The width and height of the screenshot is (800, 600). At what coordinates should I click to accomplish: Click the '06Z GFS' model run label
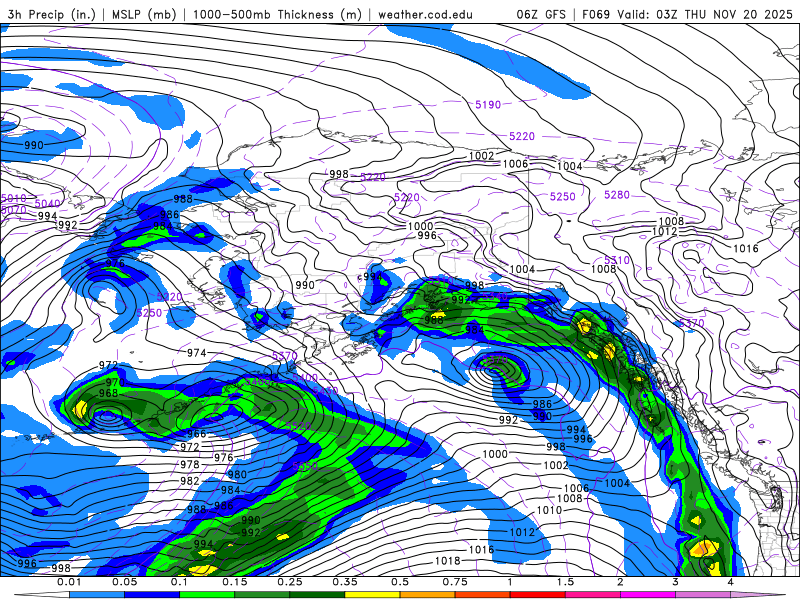[x=541, y=14]
